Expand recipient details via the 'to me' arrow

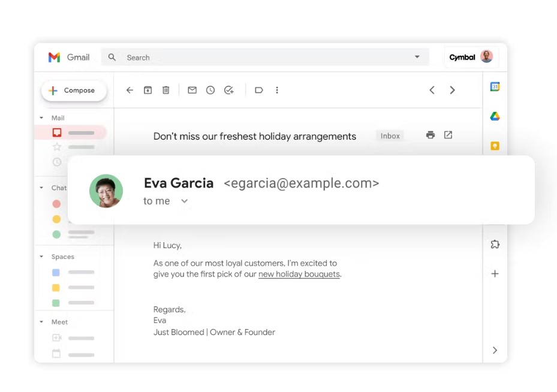(184, 201)
